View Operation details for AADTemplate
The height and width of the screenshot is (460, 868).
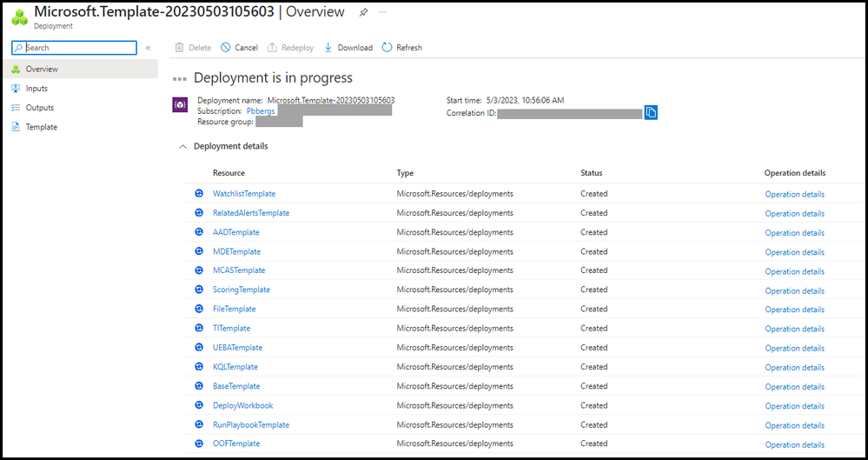[x=794, y=233]
